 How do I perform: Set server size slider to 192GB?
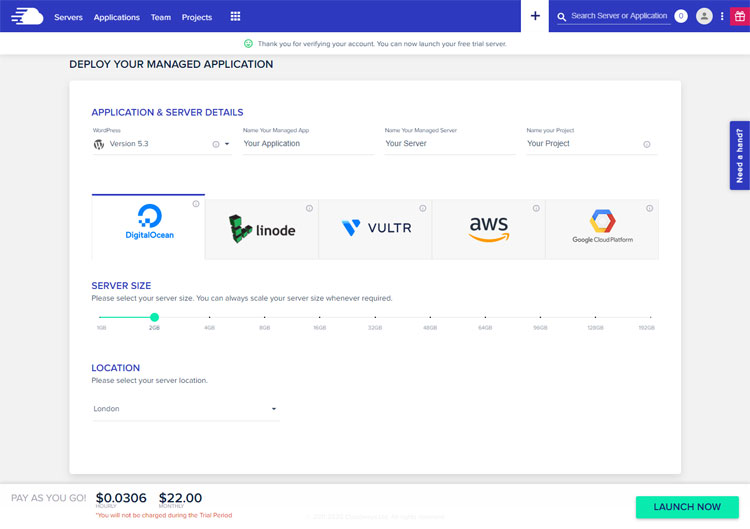pos(651,317)
